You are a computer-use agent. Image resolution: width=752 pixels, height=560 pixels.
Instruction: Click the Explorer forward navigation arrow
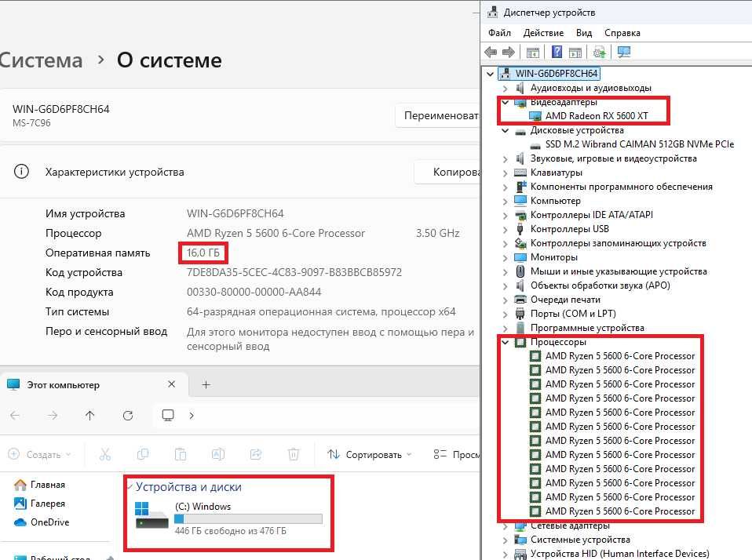pos(53,416)
